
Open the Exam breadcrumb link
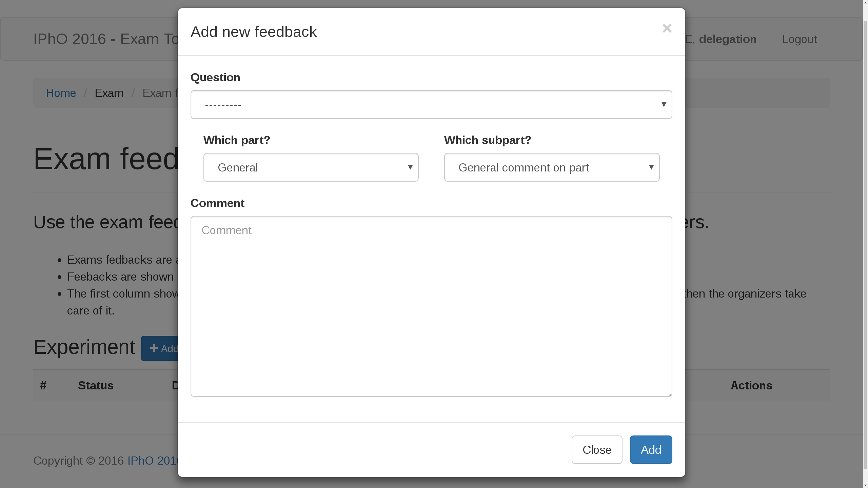pyautogui.click(x=109, y=93)
